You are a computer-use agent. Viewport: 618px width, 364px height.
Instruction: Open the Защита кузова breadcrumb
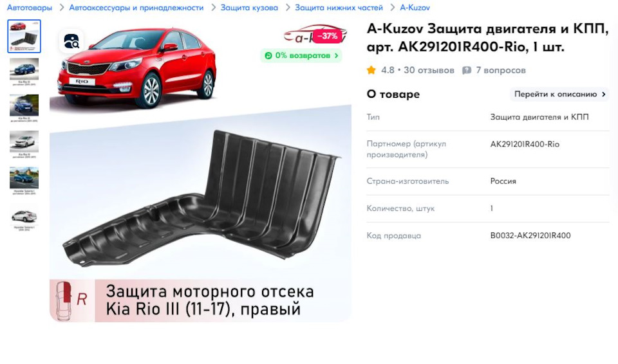point(249,8)
